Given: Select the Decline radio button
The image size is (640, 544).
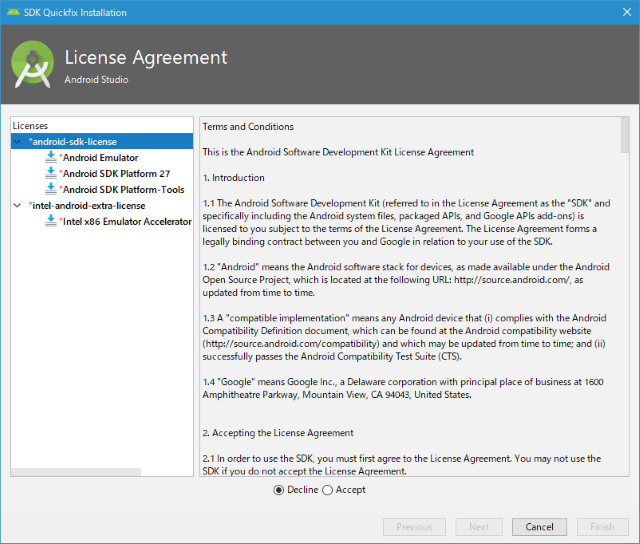Looking at the screenshot, I should click(x=279, y=490).
